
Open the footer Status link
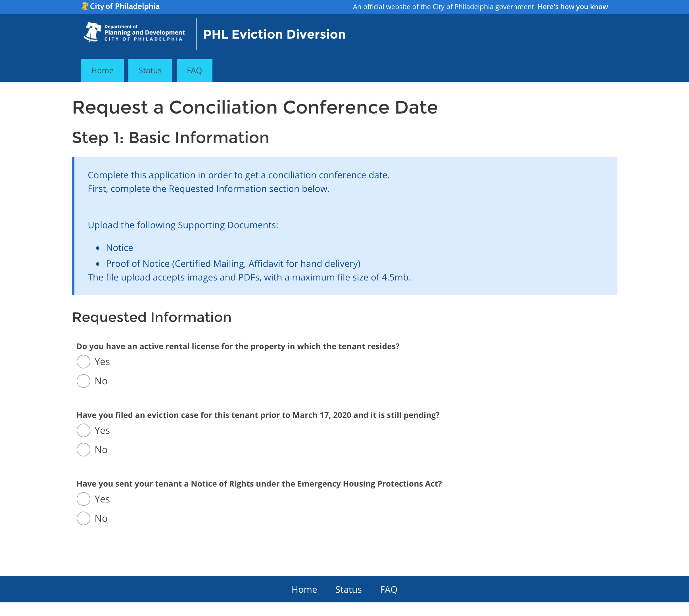pyautogui.click(x=348, y=590)
